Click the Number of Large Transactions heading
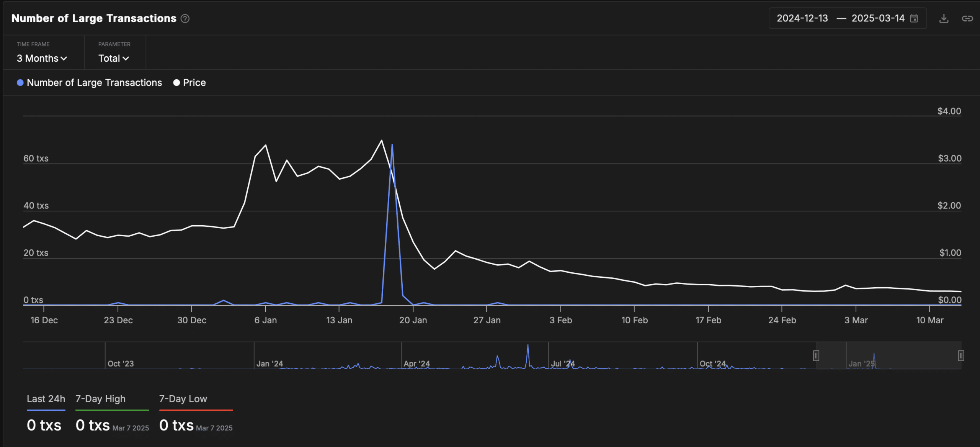Screen dimensions: 980x447 coord(94,18)
